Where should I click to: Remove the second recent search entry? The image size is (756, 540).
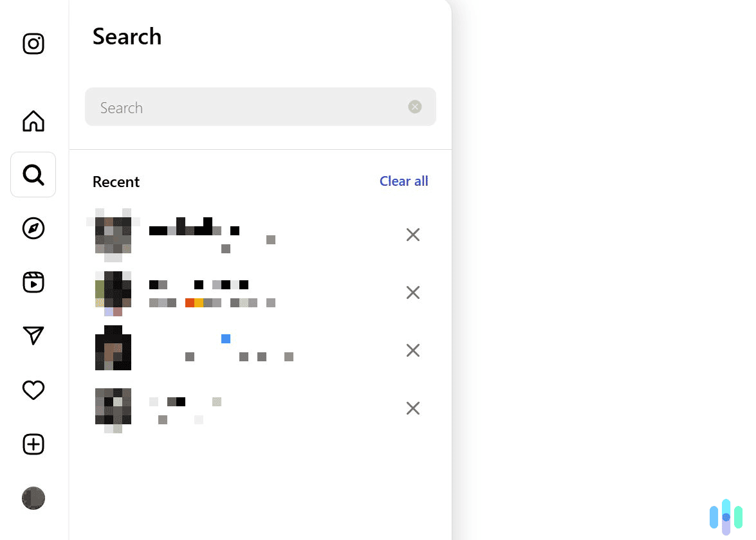(x=412, y=292)
